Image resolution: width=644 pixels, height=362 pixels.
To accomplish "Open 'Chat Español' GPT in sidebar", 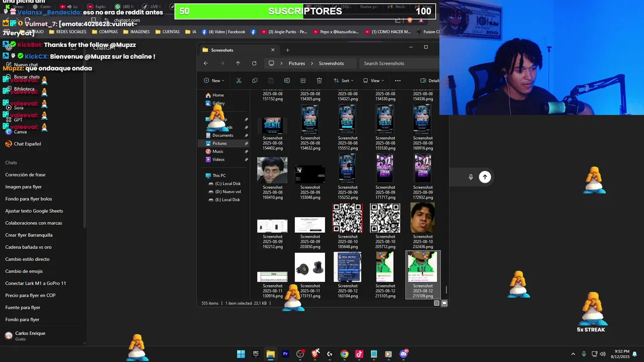I will tap(23, 144).
